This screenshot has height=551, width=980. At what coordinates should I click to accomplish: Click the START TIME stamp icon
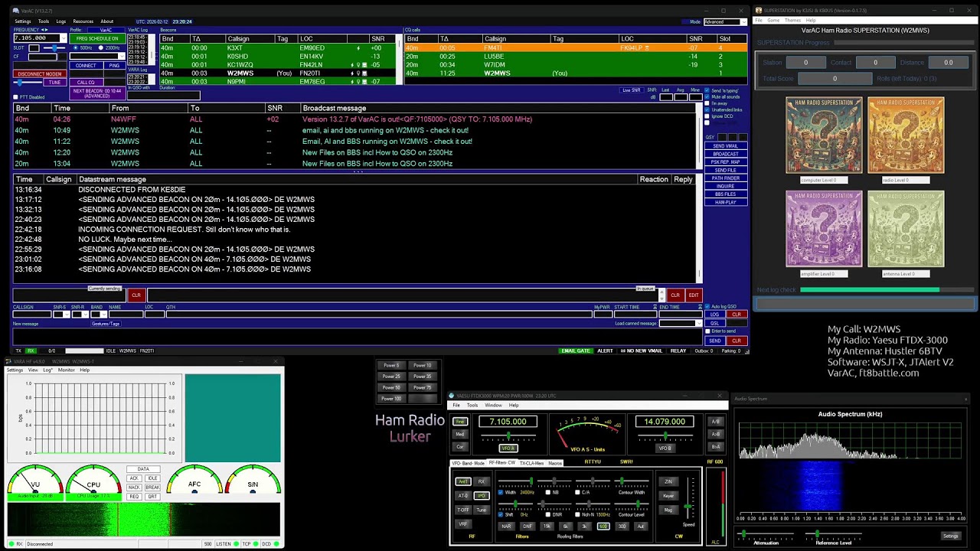(653, 307)
